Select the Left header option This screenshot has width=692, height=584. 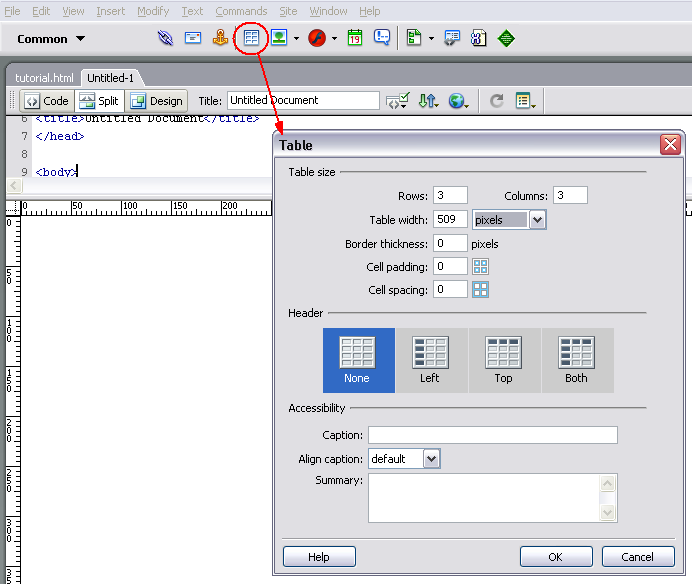point(430,360)
